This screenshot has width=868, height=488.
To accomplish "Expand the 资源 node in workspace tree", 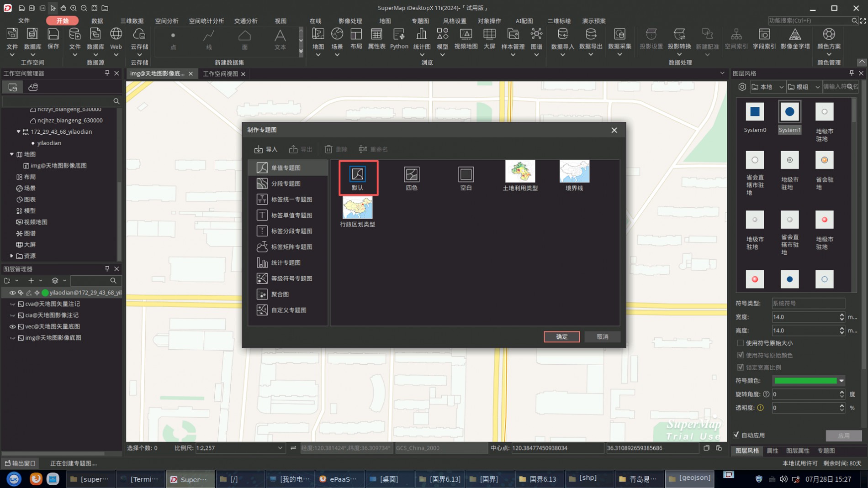I will [x=12, y=256].
